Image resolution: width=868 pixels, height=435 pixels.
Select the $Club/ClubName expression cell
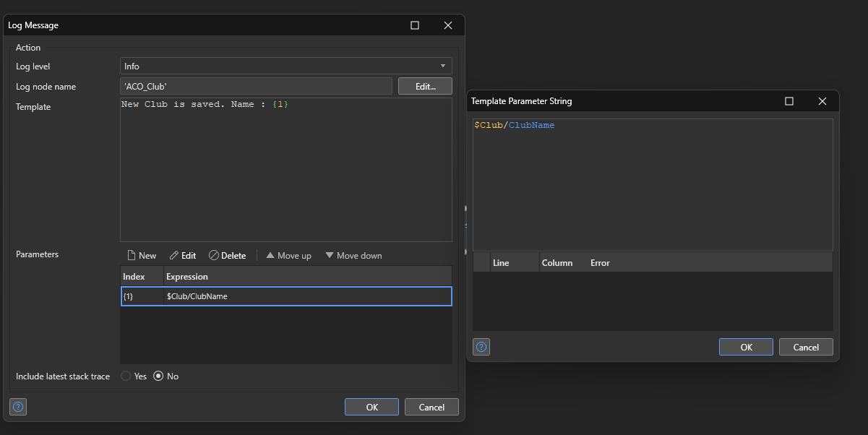point(308,296)
